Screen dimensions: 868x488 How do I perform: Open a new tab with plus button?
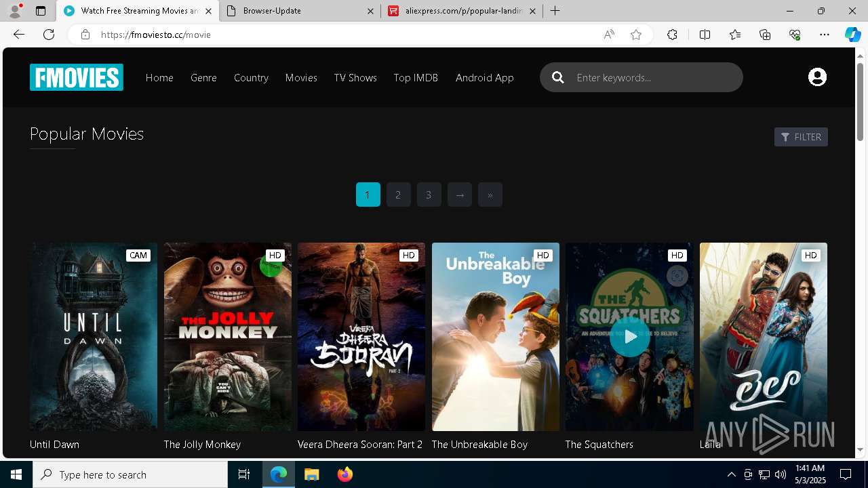[555, 11]
